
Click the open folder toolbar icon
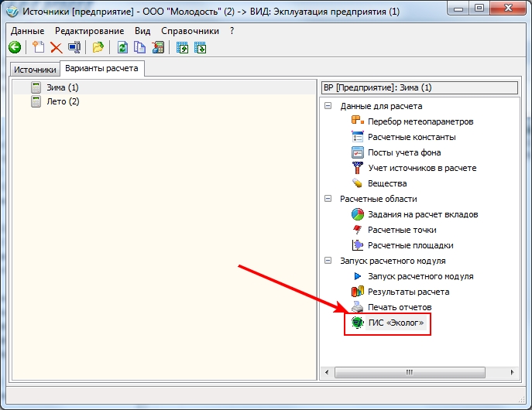98,48
